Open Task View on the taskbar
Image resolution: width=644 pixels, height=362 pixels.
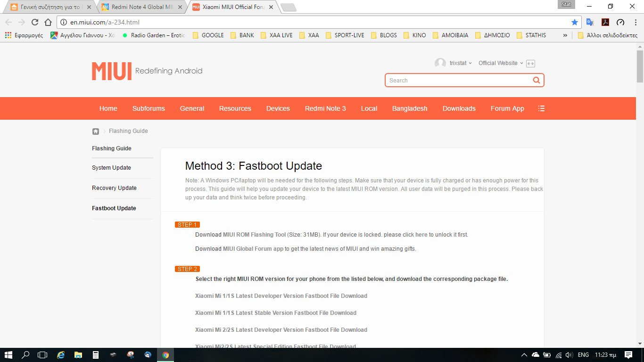pyautogui.click(x=42, y=355)
